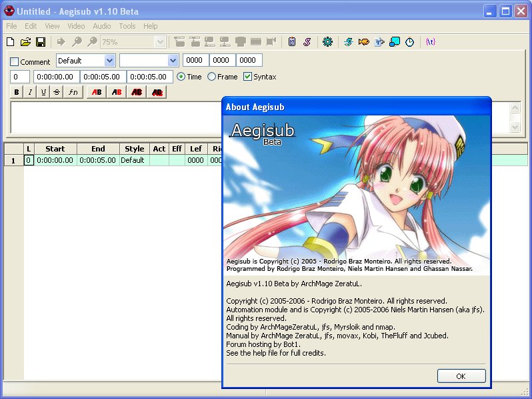
Task: Click the strikeout S formatting button
Action: 57,92
